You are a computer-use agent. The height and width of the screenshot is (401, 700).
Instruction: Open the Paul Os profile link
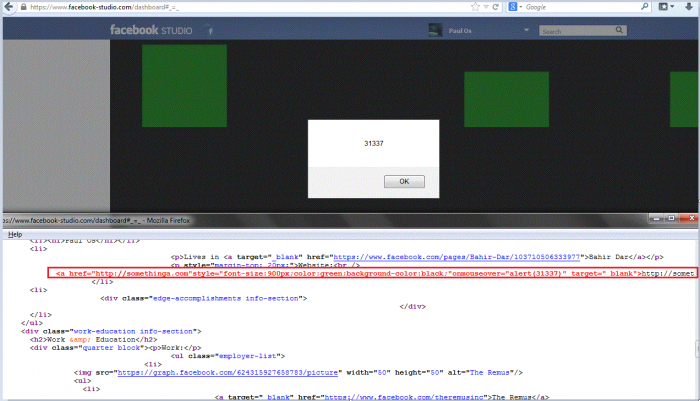pos(460,31)
